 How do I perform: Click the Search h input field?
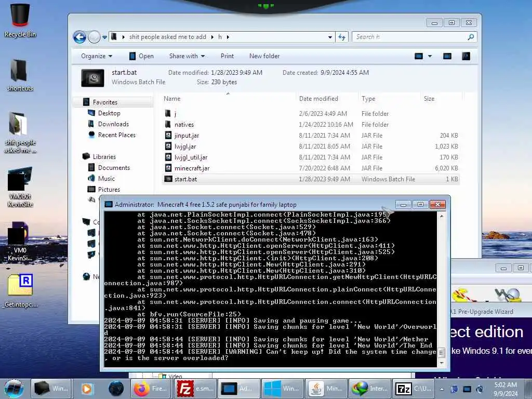tap(414, 37)
